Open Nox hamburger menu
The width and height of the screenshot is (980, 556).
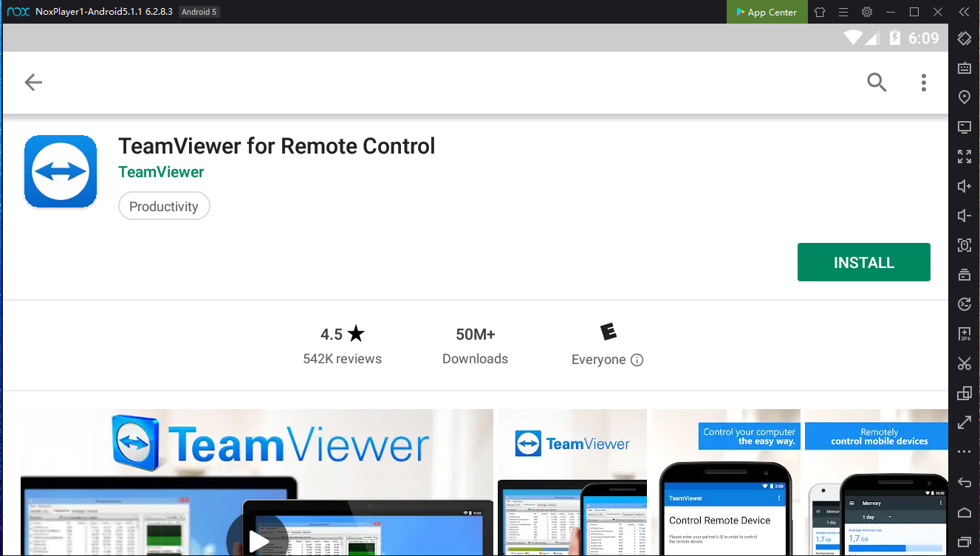tap(843, 12)
